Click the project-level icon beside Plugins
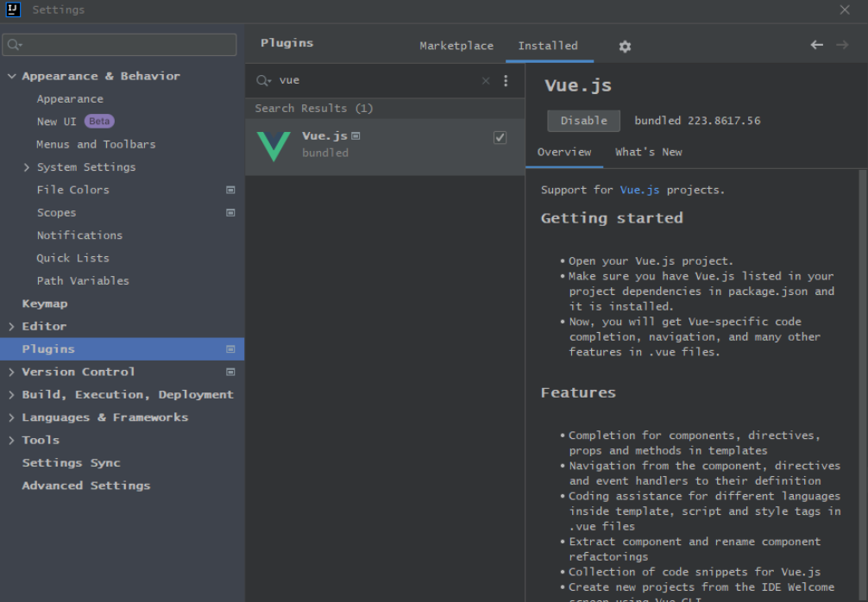 tap(230, 349)
